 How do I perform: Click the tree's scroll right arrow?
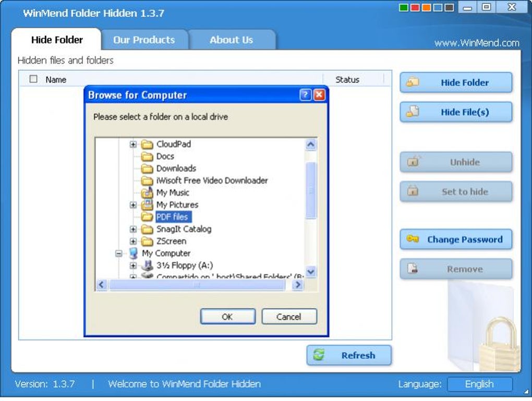click(297, 284)
